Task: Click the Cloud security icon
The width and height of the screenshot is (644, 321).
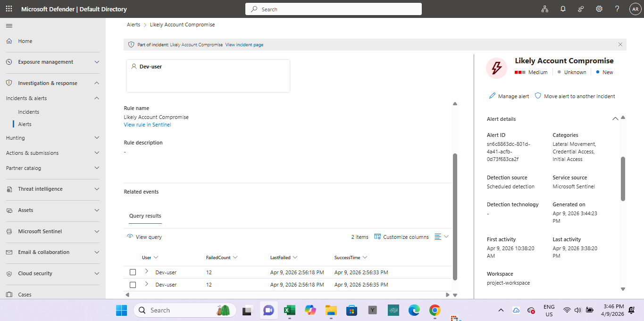Action: click(x=9, y=273)
